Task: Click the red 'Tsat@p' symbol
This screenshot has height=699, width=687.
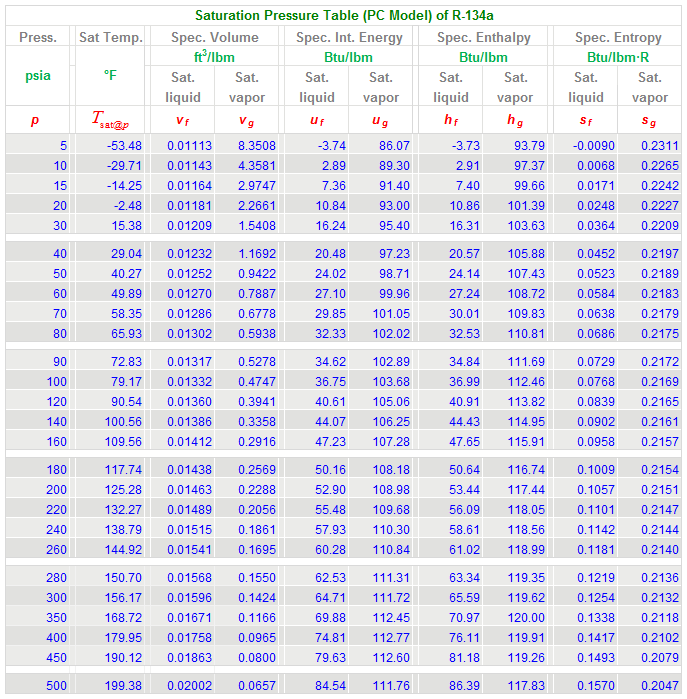Action: (x=110, y=119)
